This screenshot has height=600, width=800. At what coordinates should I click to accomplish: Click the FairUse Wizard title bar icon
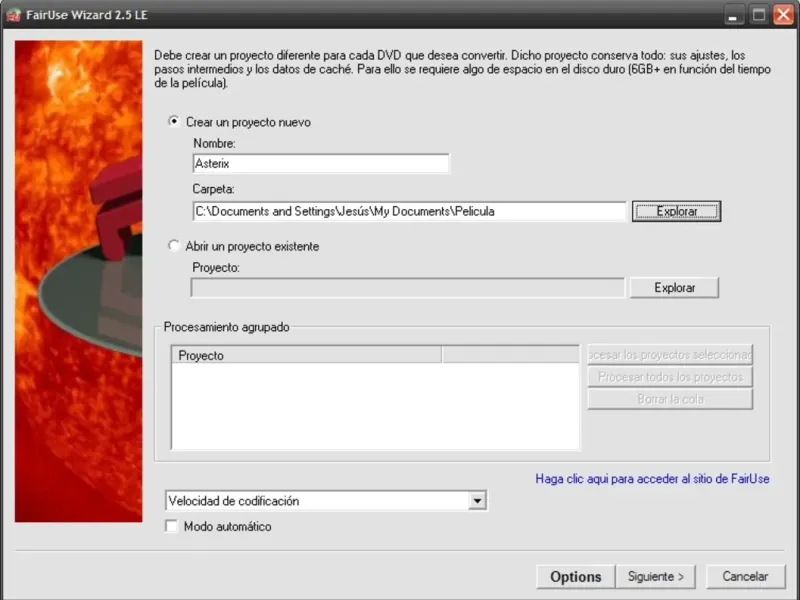pos(13,15)
